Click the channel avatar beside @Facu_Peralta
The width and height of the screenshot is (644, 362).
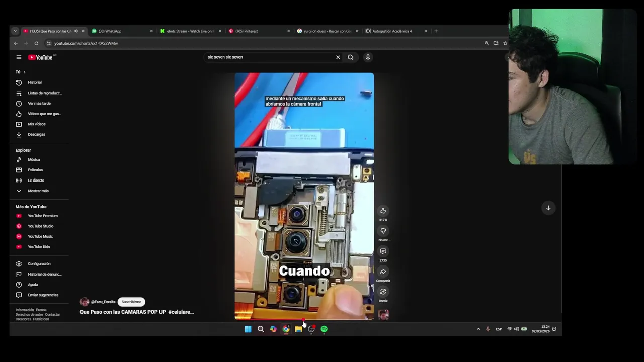click(x=85, y=302)
